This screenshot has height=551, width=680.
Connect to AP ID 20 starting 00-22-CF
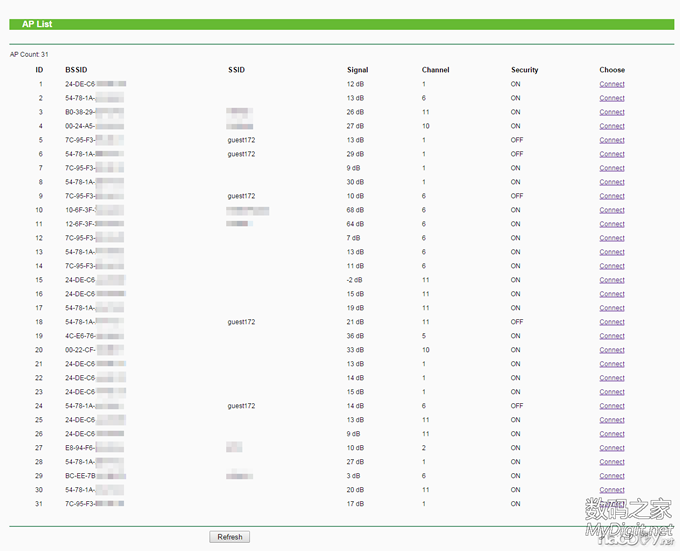(612, 350)
